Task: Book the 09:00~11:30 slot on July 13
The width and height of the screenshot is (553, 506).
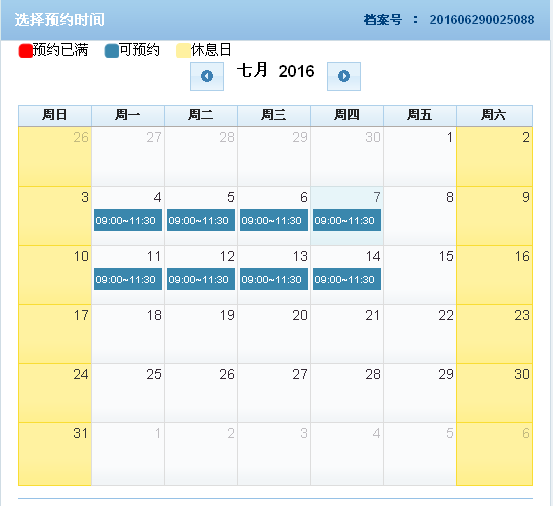Action: tap(274, 279)
